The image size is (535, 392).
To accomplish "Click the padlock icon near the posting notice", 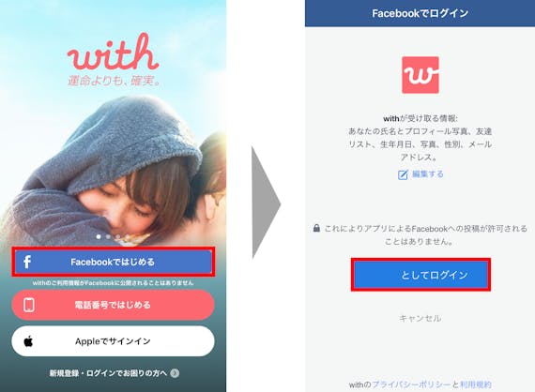I will [x=316, y=228].
